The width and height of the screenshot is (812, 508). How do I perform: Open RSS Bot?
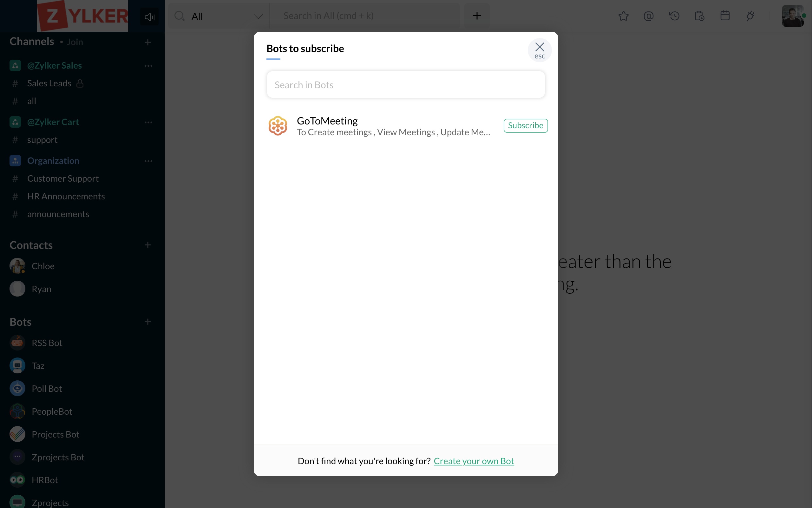[47, 343]
